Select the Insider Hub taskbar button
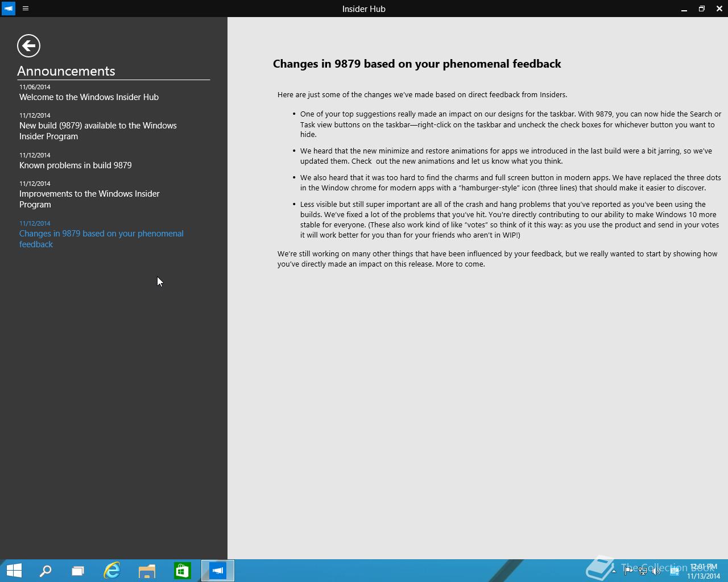The image size is (728, 582). click(218, 571)
